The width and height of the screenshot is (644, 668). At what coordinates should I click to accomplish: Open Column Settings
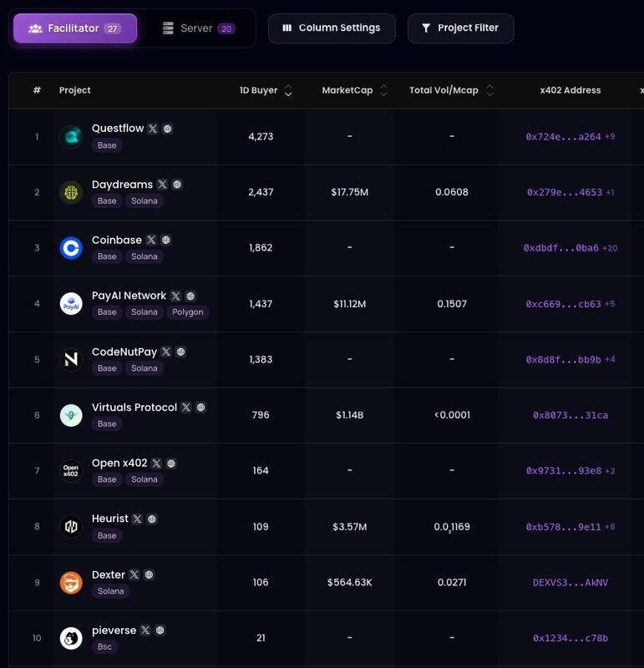coord(332,28)
